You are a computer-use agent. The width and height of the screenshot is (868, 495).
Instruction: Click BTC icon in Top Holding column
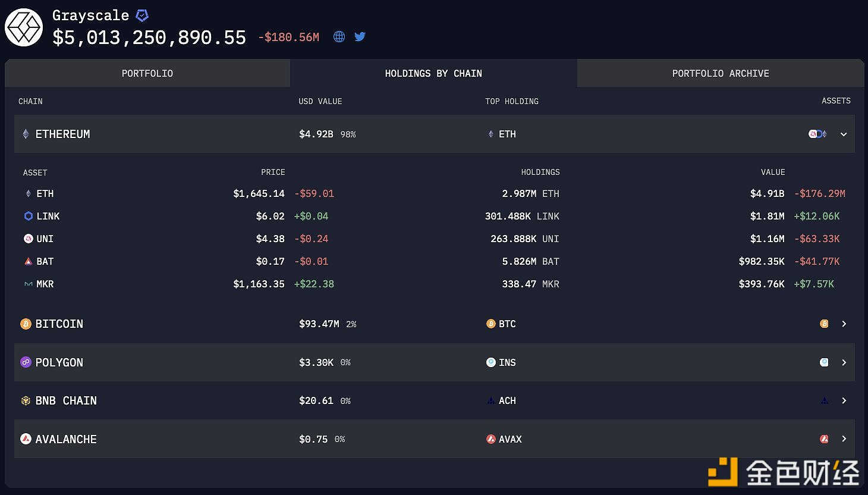490,324
